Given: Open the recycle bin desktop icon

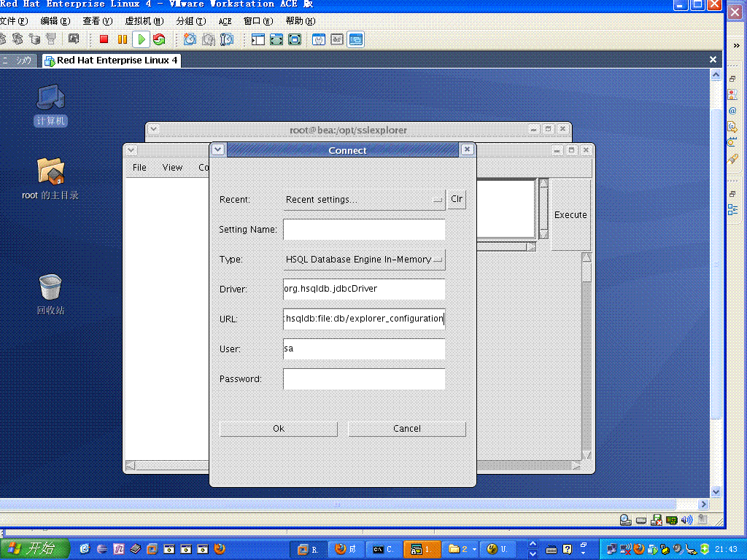Looking at the screenshot, I should [x=50, y=287].
